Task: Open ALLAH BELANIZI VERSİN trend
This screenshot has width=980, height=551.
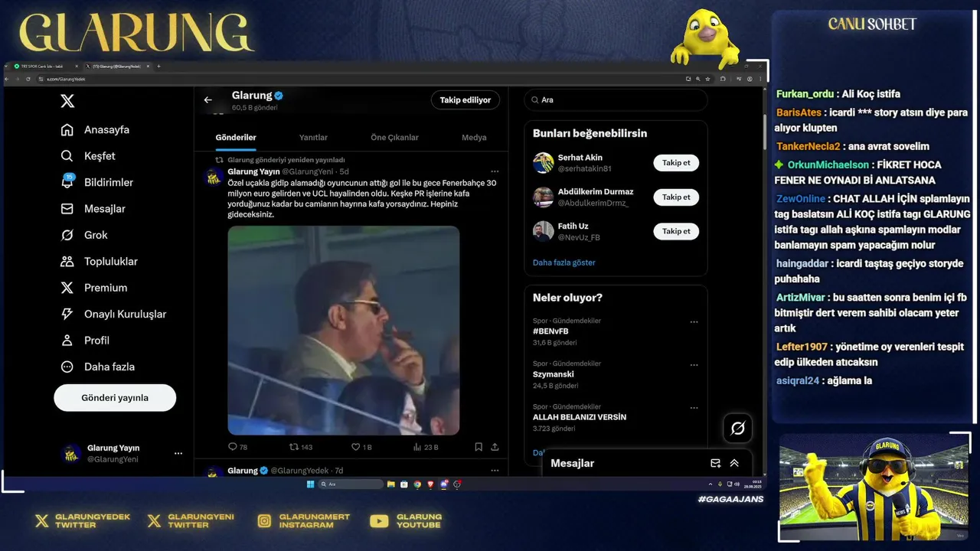Action: (x=580, y=417)
